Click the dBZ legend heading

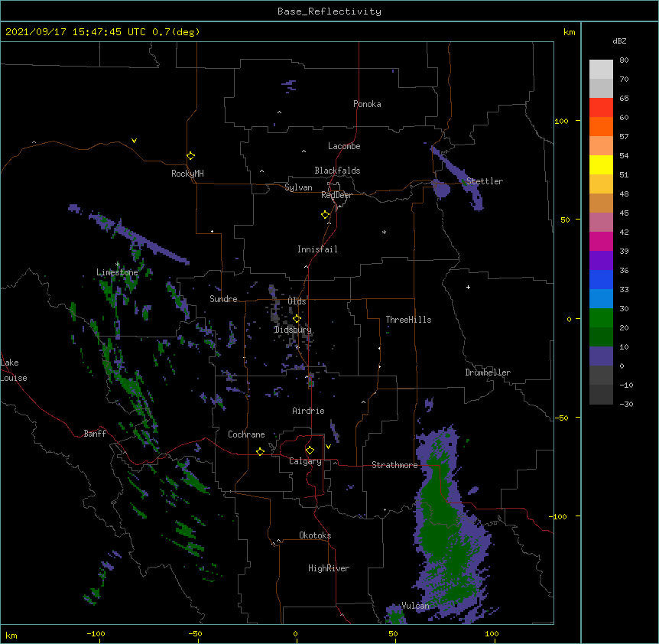click(x=619, y=41)
